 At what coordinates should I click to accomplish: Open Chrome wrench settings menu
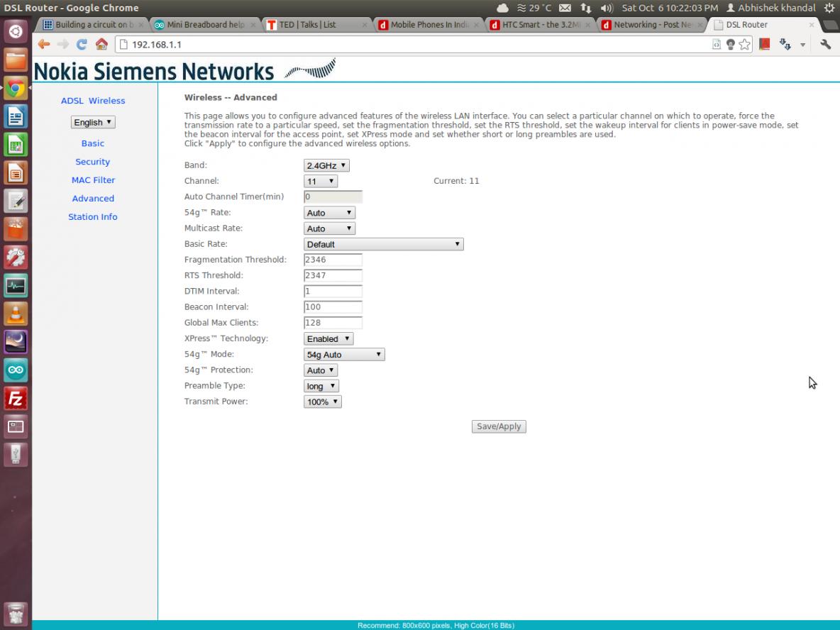pyautogui.click(x=825, y=44)
